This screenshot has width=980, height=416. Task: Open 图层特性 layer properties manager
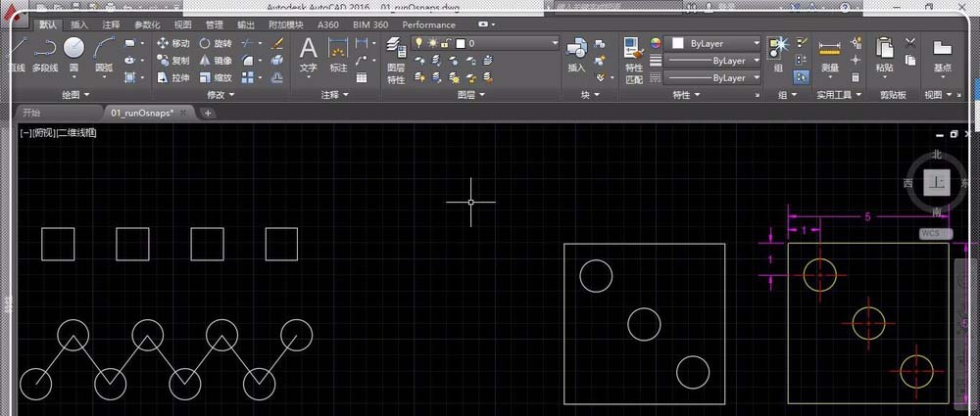tap(396, 59)
